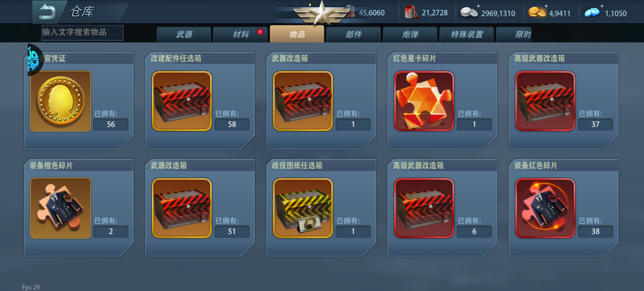Click the silver coins currency icon
644x291 pixels.
469,12
